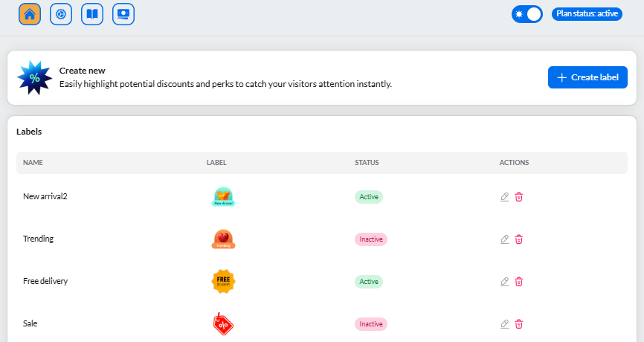
Task: Delete the New arrival2 label
Action: [519, 197]
